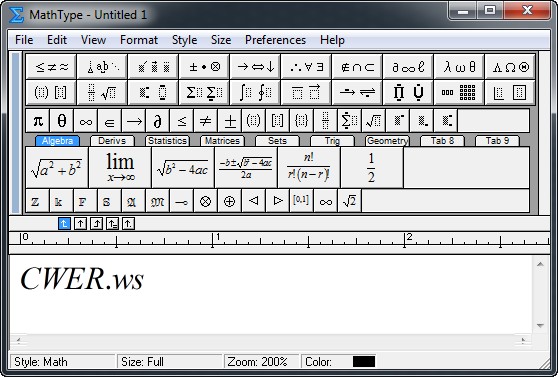Insert the limit as x approaches infinity
Viewport: 558px width, 377px height.
pyautogui.click(x=120, y=167)
